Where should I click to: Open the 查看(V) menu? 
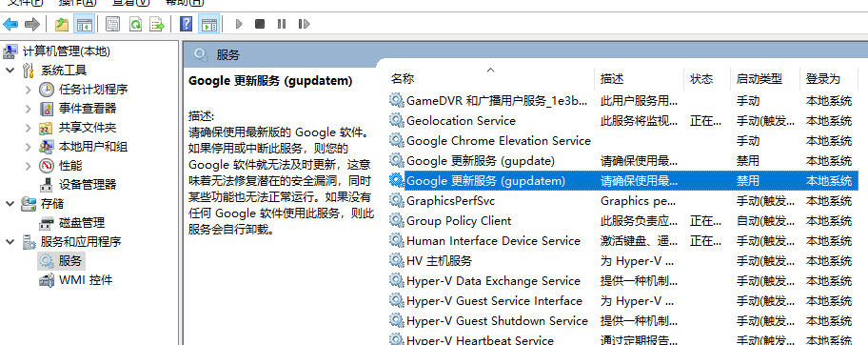[x=130, y=2]
